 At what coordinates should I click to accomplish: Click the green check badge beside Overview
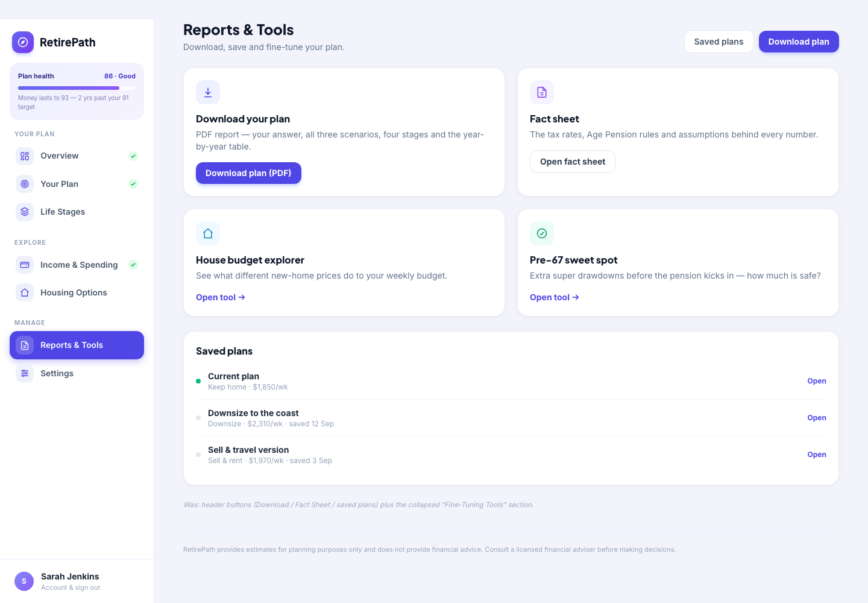(133, 156)
